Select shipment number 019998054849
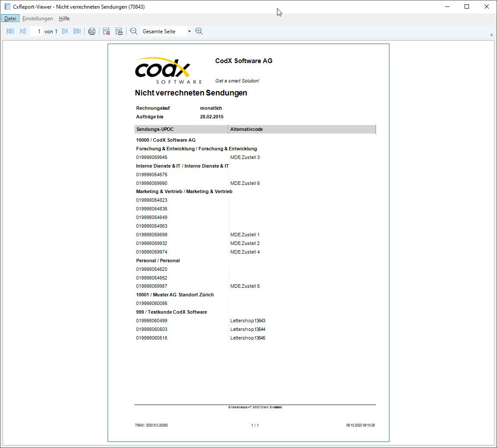This screenshot has height=448, width=497. 152,217
